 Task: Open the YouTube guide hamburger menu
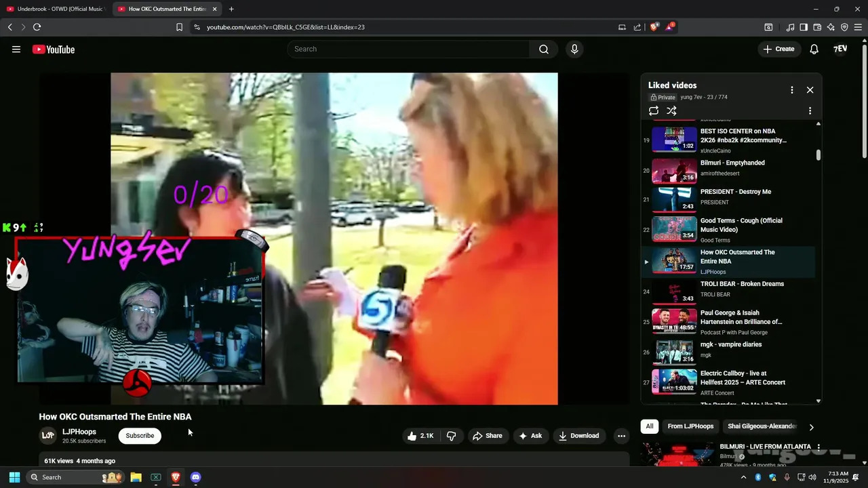[x=16, y=49]
